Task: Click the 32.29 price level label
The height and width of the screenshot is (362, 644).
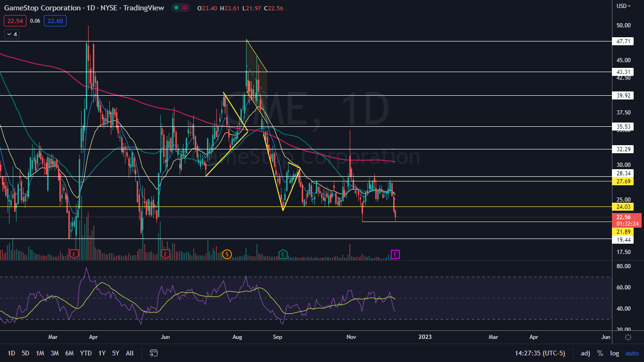Action: pos(624,149)
